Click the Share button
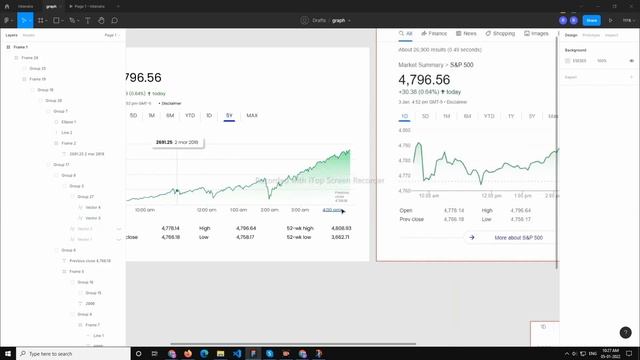Viewport: 640px width, 360px height. [x=591, y=20]
